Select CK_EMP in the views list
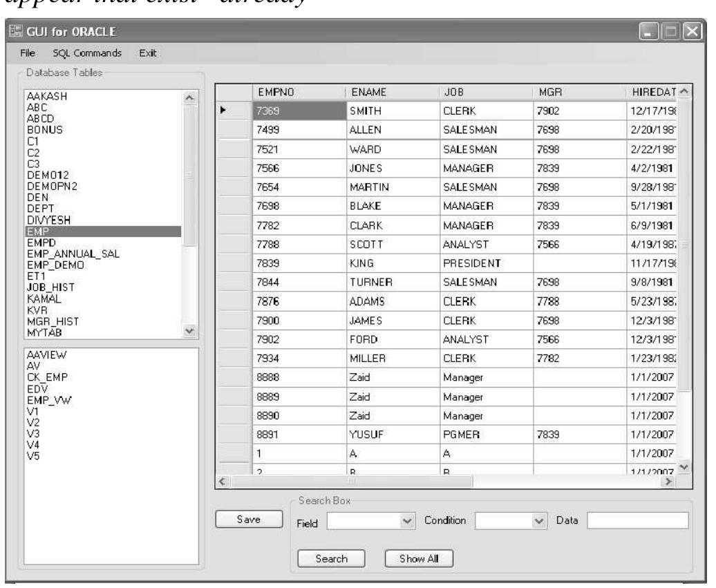 (47, 377)
